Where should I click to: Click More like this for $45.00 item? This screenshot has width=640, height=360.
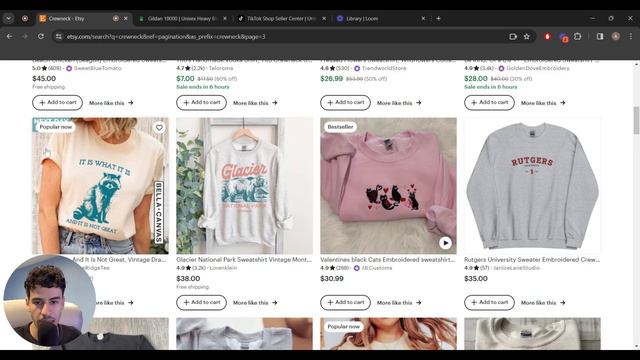point(111,103)
